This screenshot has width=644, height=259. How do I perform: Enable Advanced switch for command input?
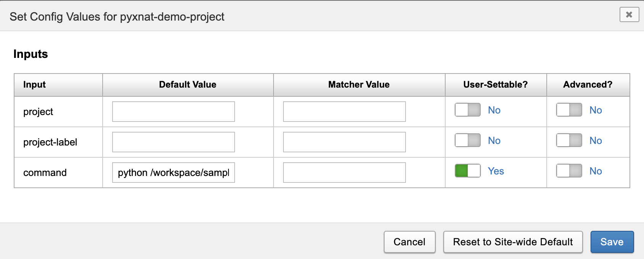(569, 171)
